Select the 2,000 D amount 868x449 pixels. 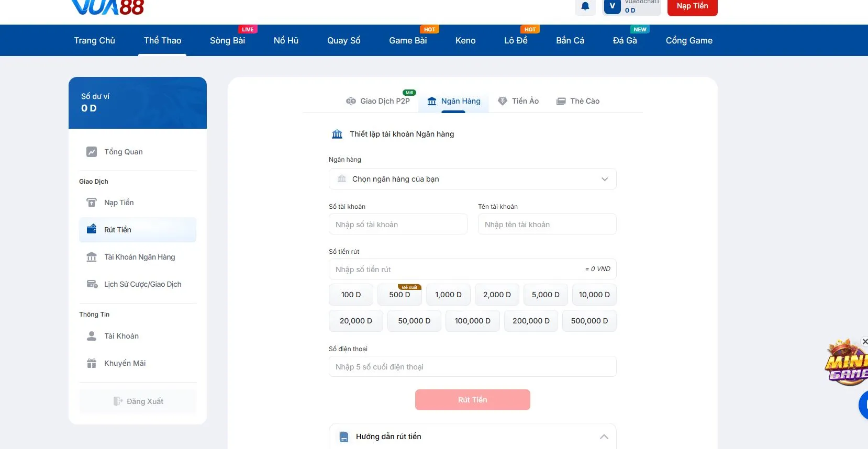497,295
